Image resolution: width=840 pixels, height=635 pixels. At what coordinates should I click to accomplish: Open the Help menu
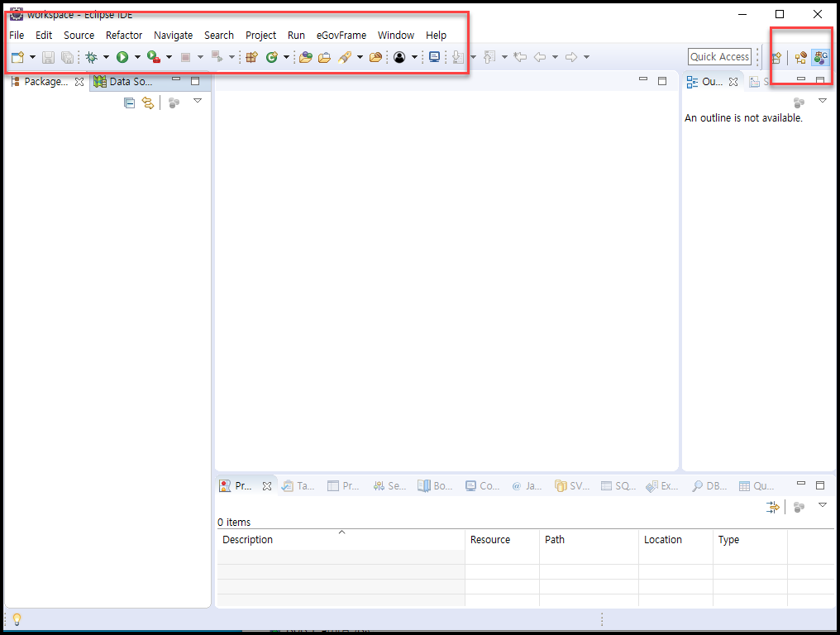click(436, 36)
